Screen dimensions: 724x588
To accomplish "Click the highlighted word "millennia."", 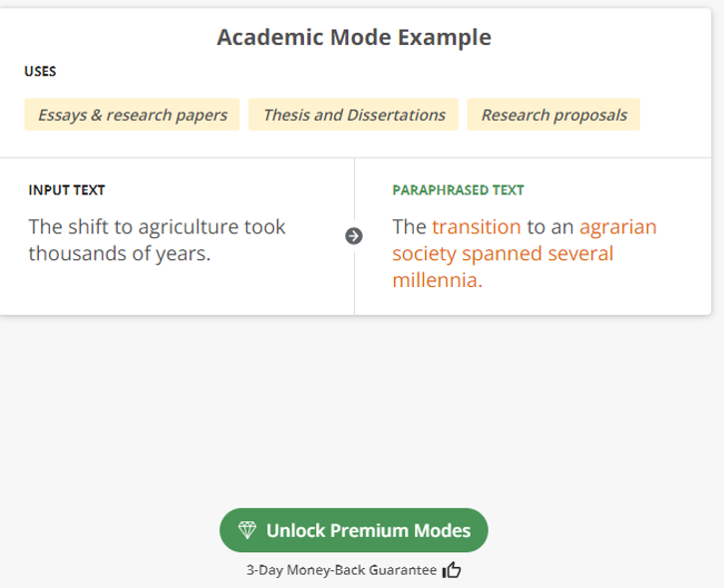I will point(438,280).
